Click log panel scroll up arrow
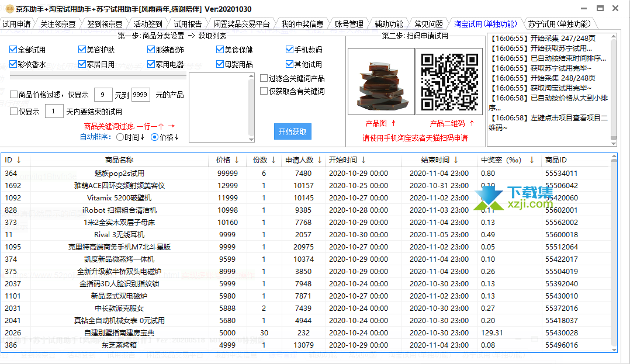The height and width of the screenshot is (364, 630). point(613,37)
